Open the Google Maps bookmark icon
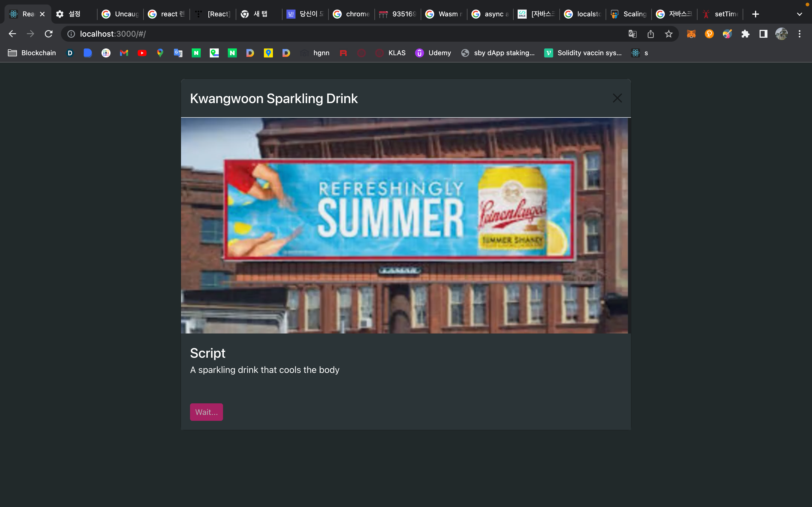Screen dimensions: 812x507 160,53
